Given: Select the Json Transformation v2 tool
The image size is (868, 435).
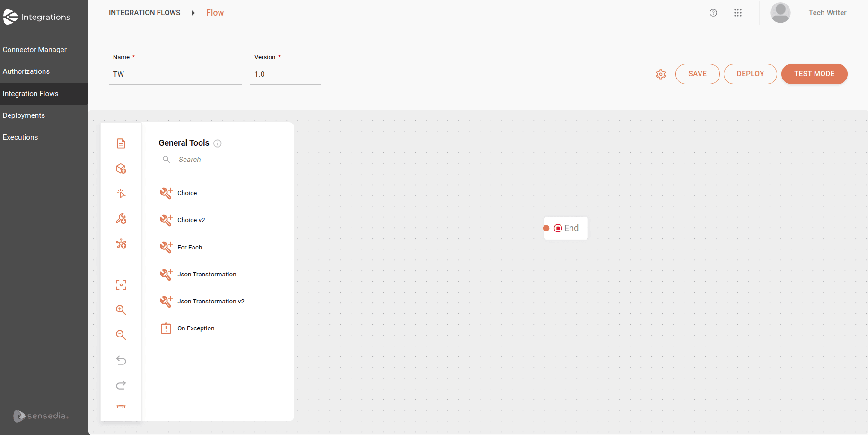Looking at the screenshot, I should click(210, 302).
